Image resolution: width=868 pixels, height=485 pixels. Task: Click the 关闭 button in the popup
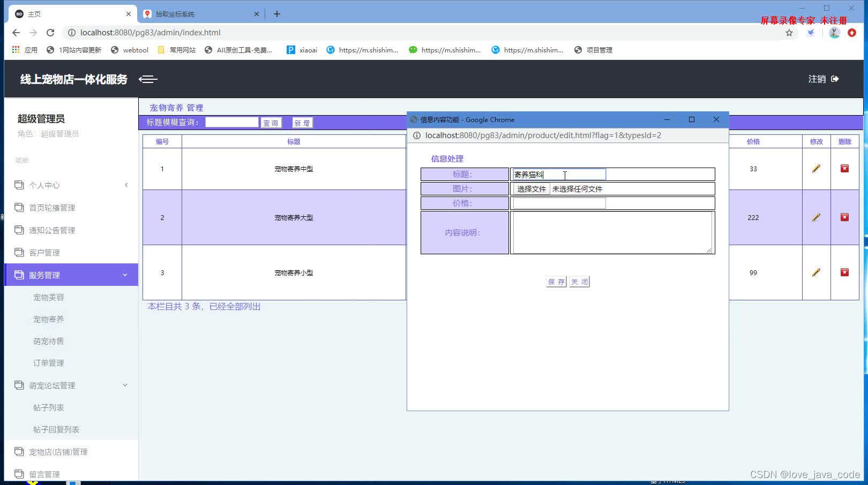(x=579, y=282)
